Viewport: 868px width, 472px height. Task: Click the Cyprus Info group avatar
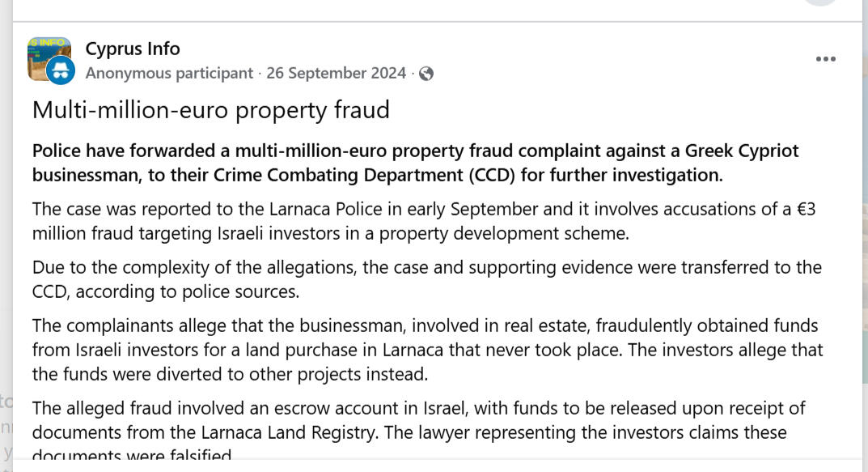[x=47, y=55]
